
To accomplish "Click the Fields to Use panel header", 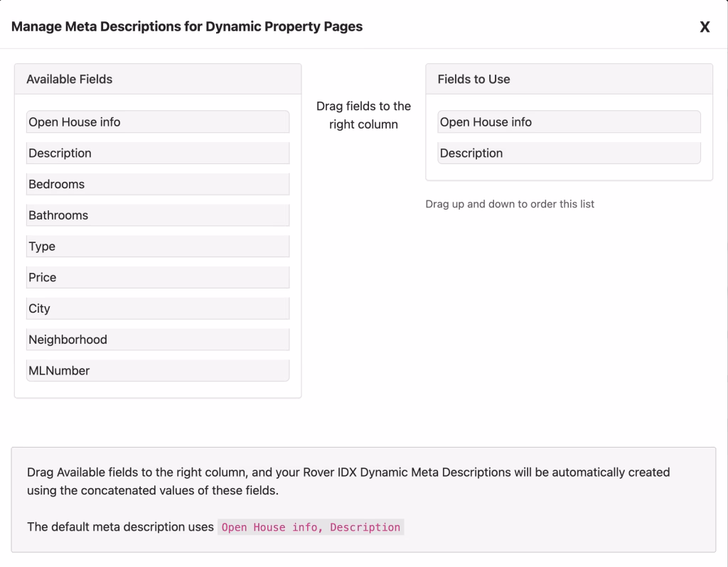I will point(569,80).
